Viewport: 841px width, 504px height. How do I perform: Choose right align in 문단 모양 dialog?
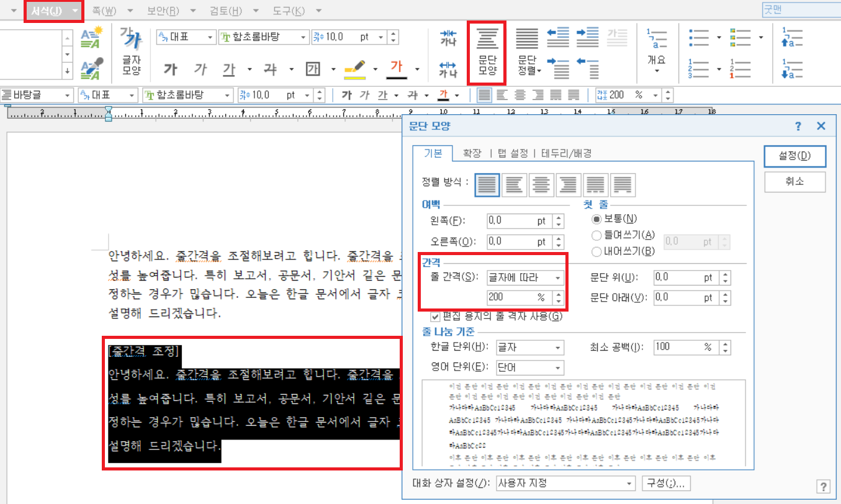pos(569,184)
